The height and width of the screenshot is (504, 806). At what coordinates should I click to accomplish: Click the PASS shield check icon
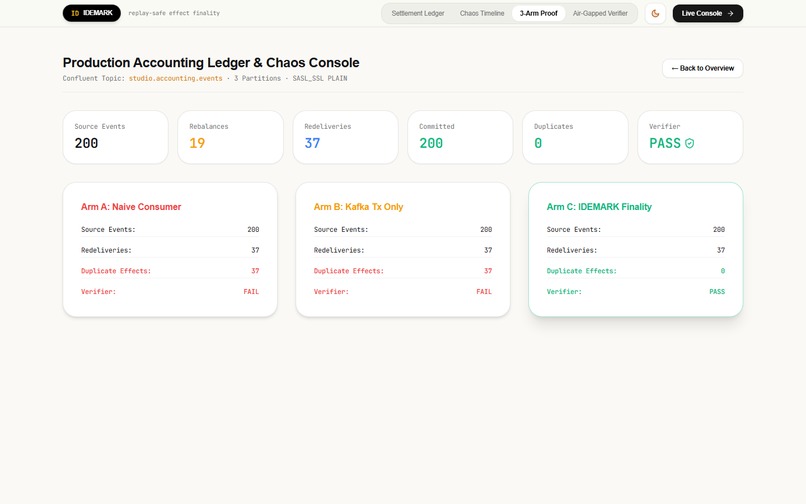coord(689,143)
